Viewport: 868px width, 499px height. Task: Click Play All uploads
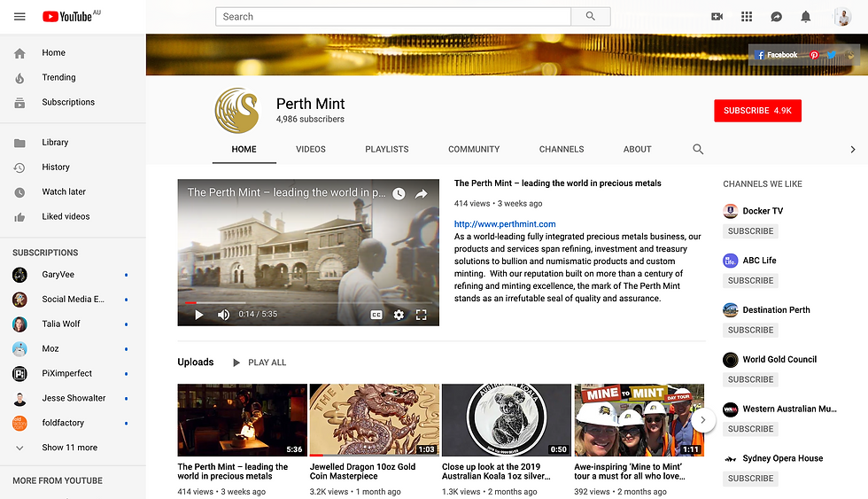259,363
